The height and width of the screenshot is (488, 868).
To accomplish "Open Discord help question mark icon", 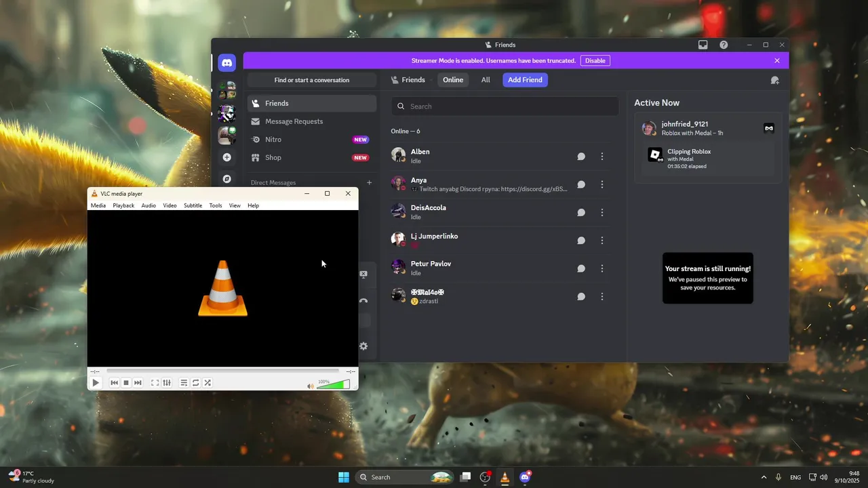I will click(x=724, y=45).
